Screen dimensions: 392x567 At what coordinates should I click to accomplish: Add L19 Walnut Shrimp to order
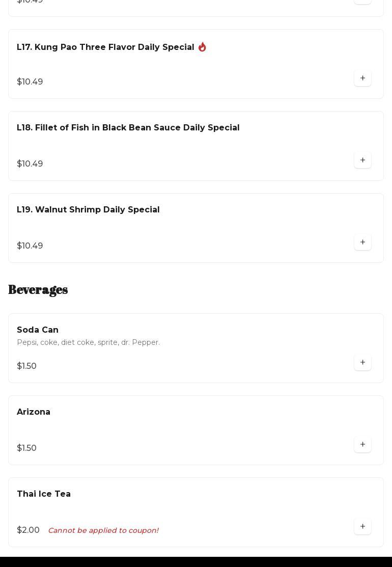pos(362,242)
